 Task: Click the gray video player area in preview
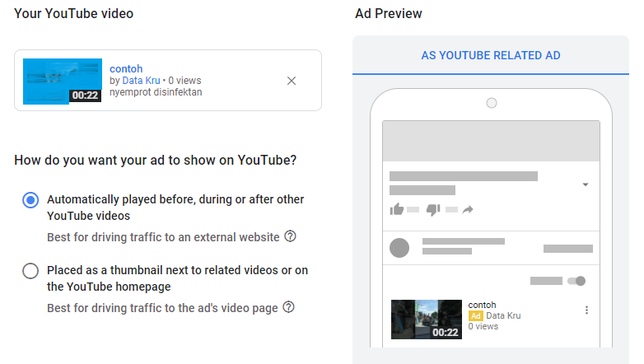point(491,141)
